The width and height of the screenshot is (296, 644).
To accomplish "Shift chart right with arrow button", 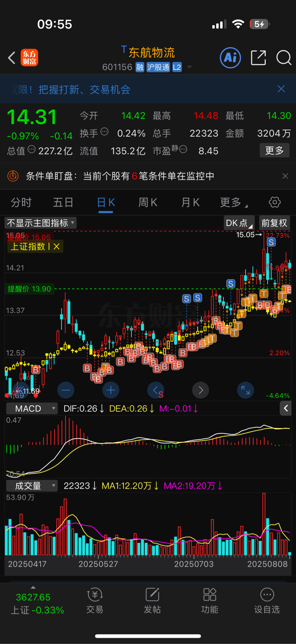I will coord(200,390).
